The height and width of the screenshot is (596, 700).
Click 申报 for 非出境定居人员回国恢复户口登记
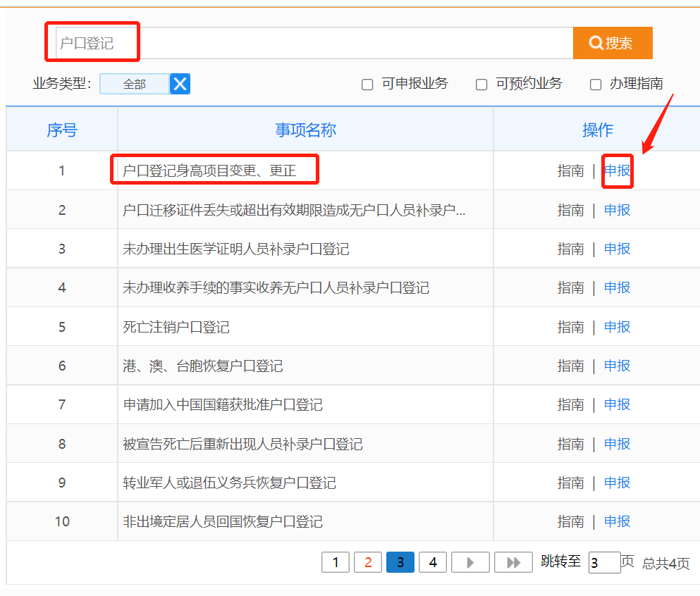click(617, 521)
